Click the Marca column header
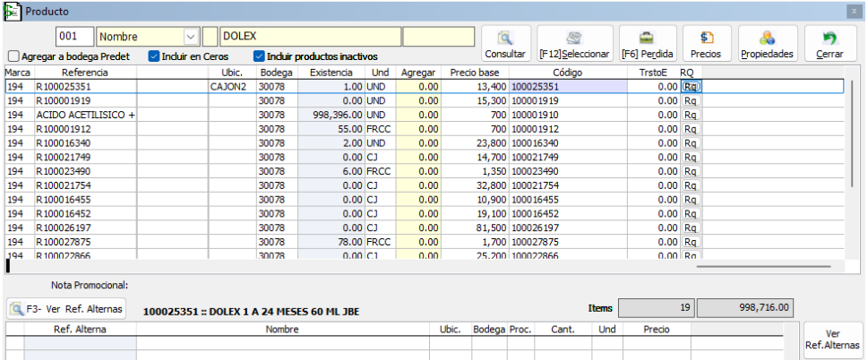868x361 pixels. [18, 73]
